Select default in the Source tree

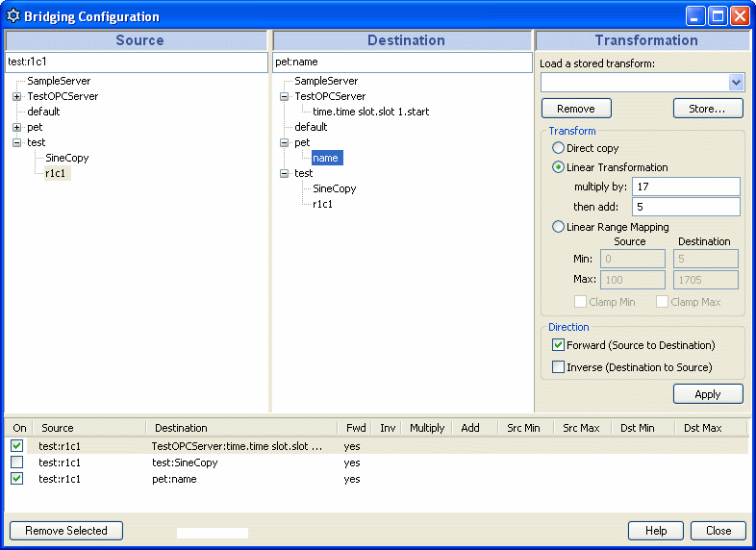(x=43, y=112)
